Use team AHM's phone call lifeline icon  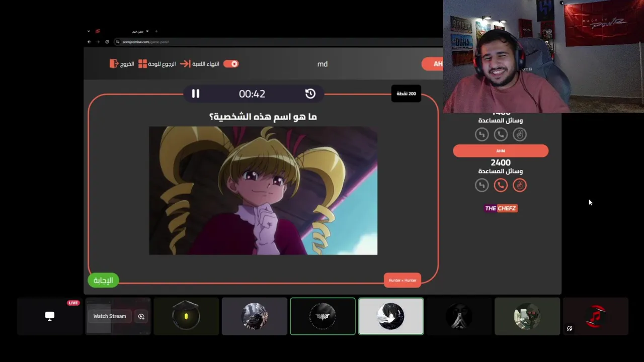pos(501,186)
